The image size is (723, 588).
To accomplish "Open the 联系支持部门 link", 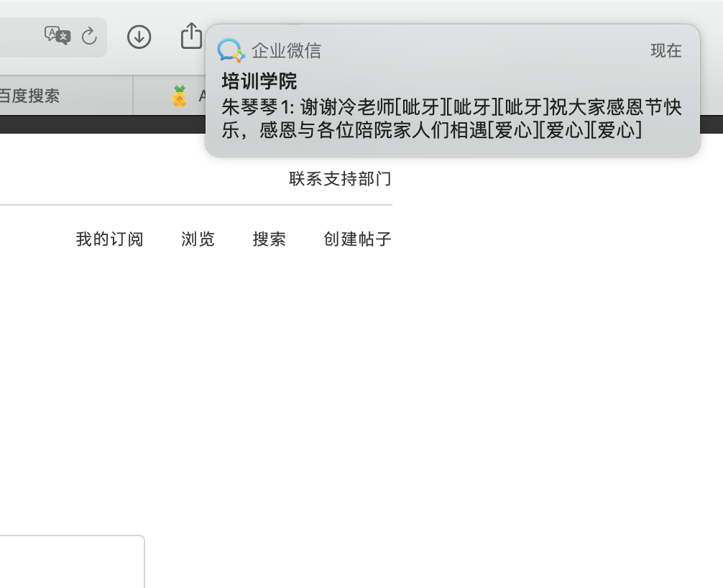I will coord(340,178).
